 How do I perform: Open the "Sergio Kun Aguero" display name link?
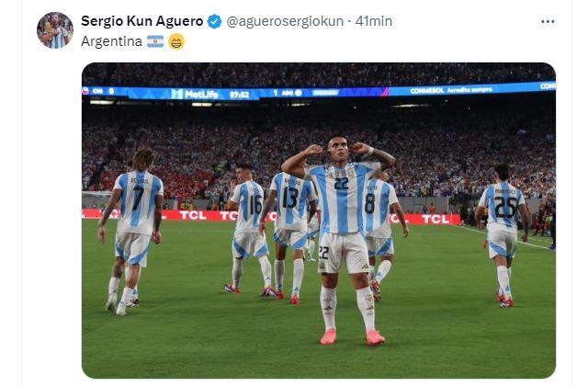[x=141, y=21]
